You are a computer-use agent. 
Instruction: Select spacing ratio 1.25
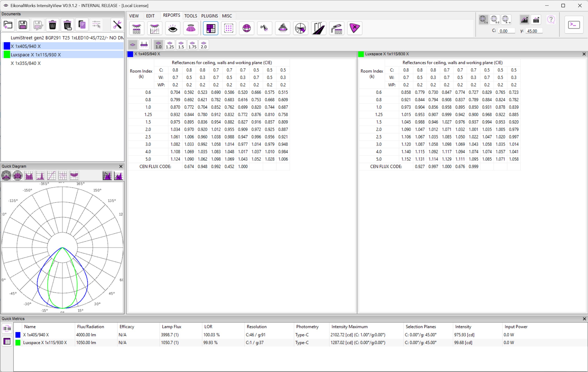click(170, 45)
